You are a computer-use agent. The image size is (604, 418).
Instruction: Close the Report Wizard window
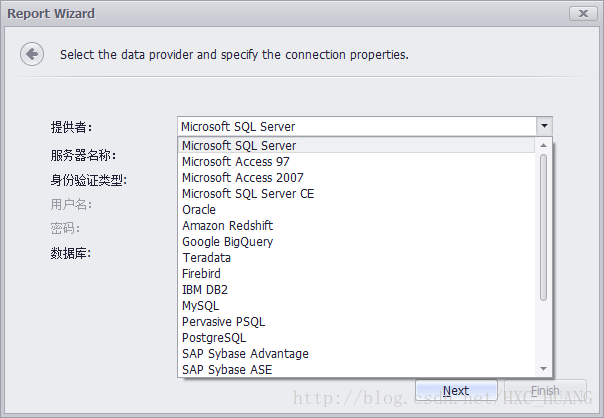click(583, 13)
